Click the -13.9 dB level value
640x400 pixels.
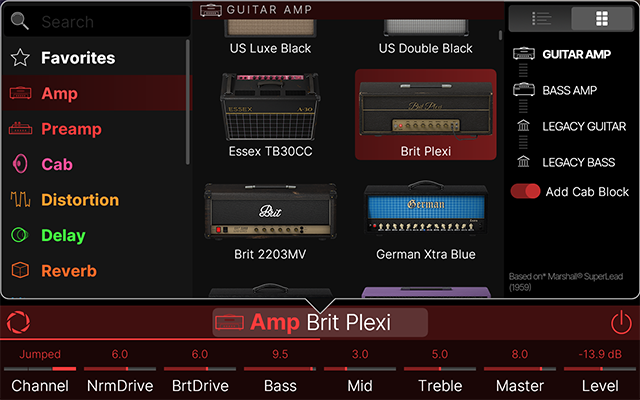[x=600, y=354]
